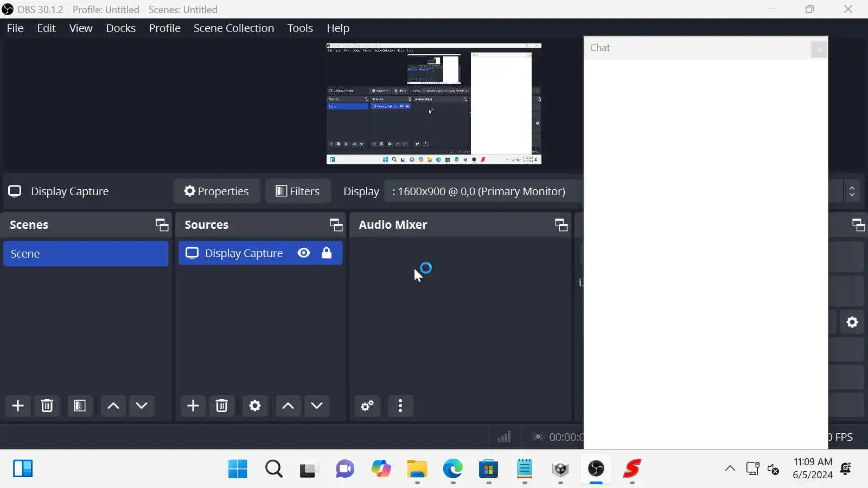Float the Scenes dock
The height and width of the screenshot is (488, 868).
tap(162, 225)
